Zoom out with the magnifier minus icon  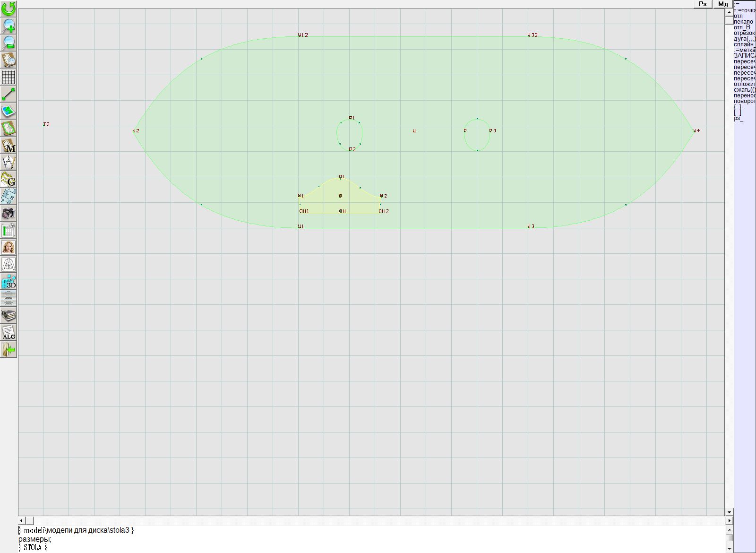(9, 43)
